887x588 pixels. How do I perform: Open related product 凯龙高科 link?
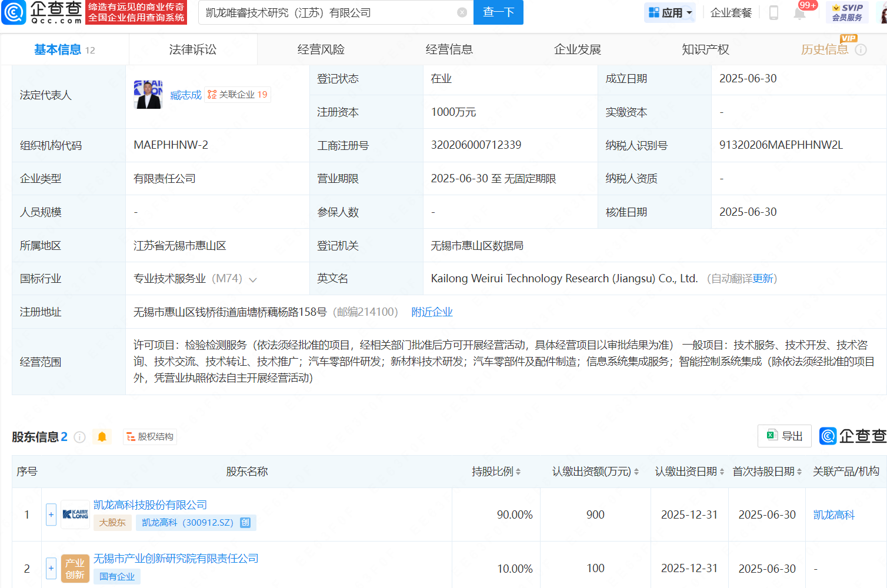pos(834,515)
